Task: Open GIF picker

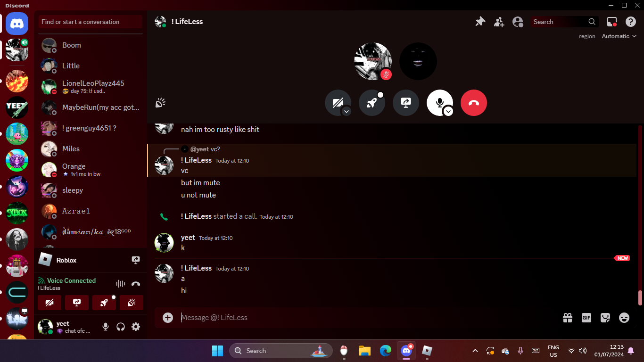Action: 586,318
